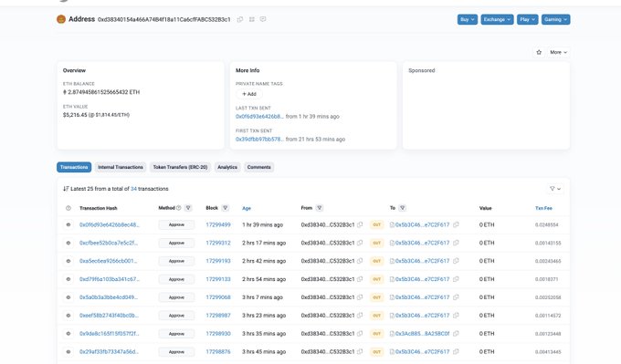Image resolution: width=621 pixels, height=364 pixels.
Task: Copy From address in block 17299312 row
Action: [360, 243]
